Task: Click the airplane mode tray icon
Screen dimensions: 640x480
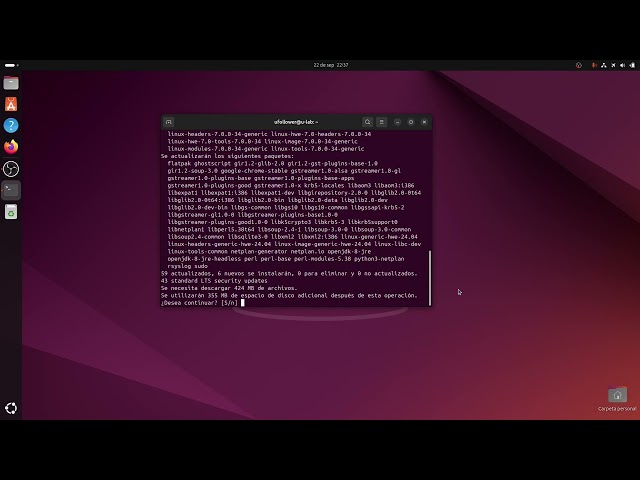Action: pyautogui.click(x=613, y=65)
